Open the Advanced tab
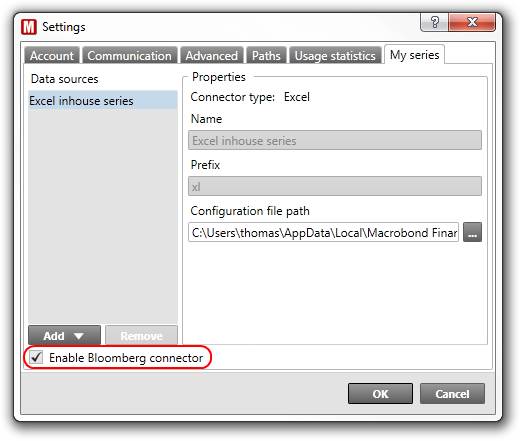520x441 pixels. (212, 55)
